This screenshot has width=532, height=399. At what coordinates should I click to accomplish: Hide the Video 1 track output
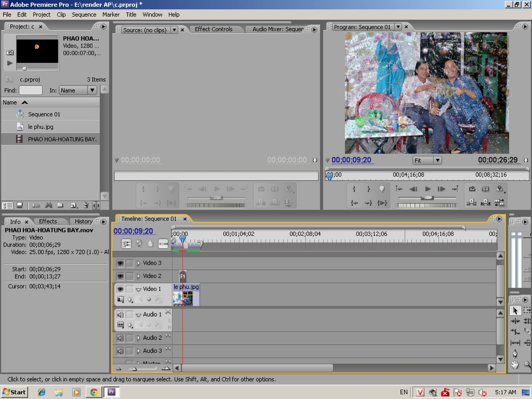(x=120, y=289)
